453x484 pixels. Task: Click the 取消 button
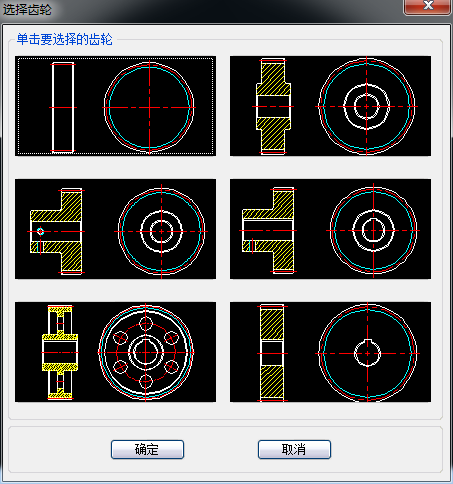(294, 449)
